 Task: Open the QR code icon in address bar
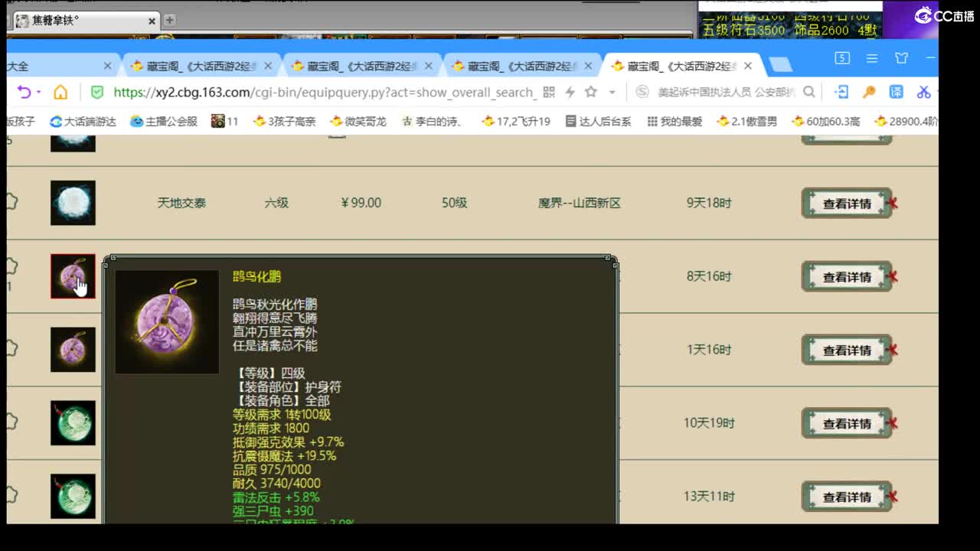(549, 92)
